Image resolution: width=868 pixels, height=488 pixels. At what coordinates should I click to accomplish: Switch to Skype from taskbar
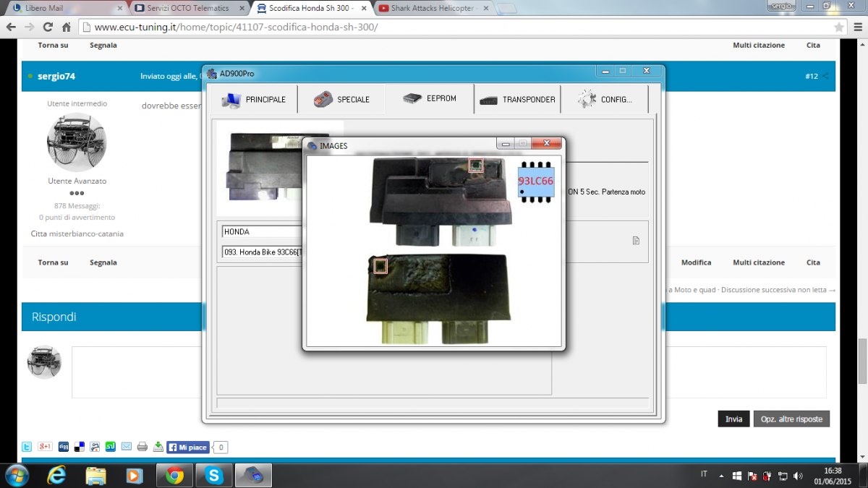tap(213, 475)
